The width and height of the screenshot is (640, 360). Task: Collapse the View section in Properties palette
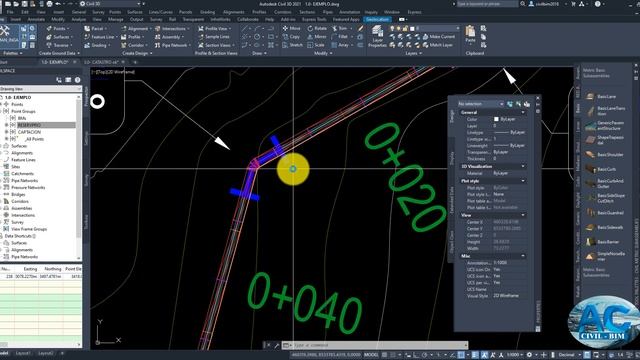(x=523, y=215)
